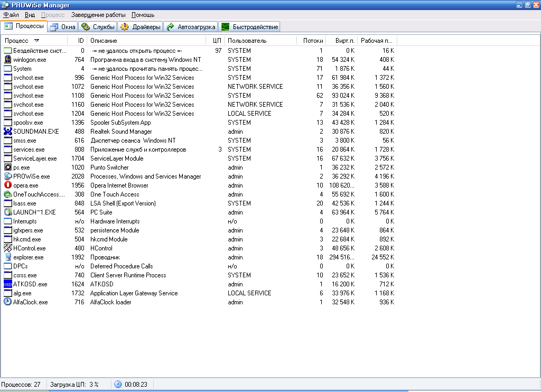Sort by the ID column header
Image resolution: width=541 pixels, height=392 pixels.
coord(77,40)
